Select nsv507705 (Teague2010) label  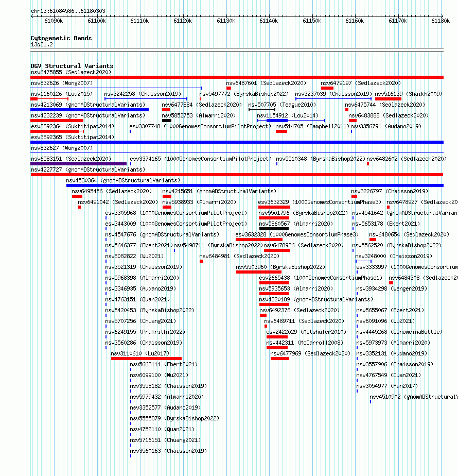click(282, 105)
